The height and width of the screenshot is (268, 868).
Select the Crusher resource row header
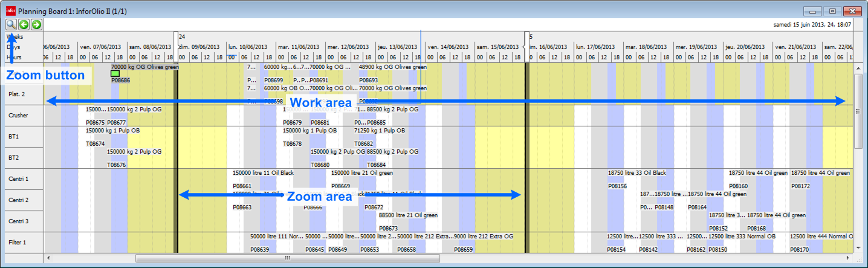pyautogui.click(x=23, y=116)
